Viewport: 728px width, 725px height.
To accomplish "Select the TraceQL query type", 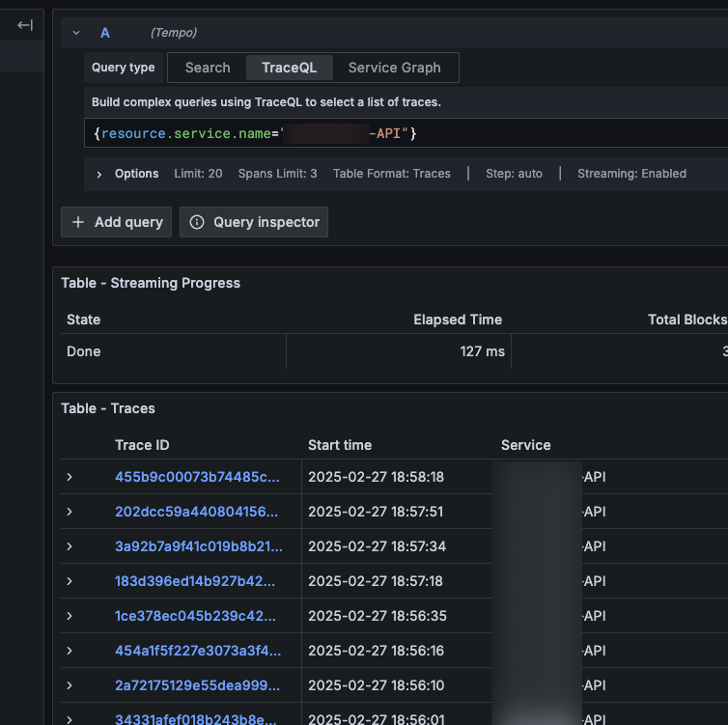I will tap(287, 68).
